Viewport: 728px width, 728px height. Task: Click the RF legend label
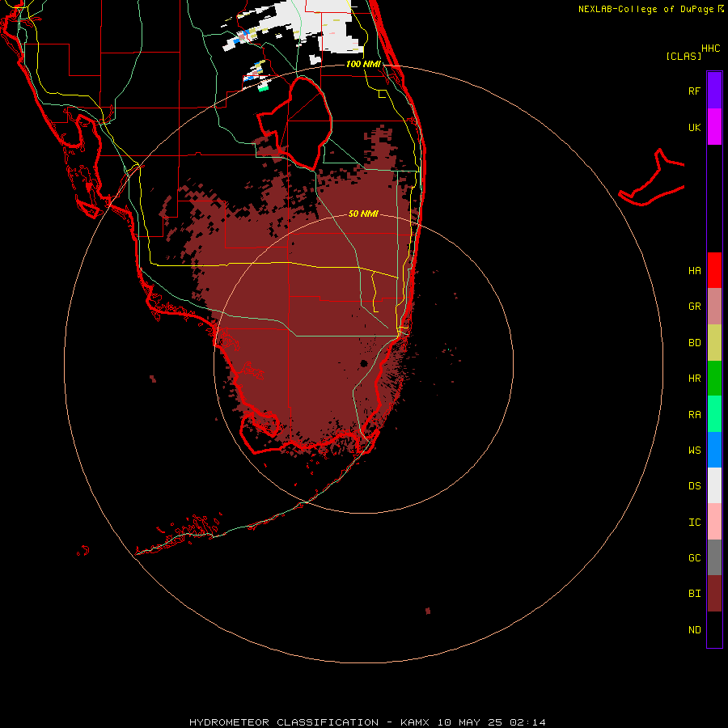click(x=694, y=91)
